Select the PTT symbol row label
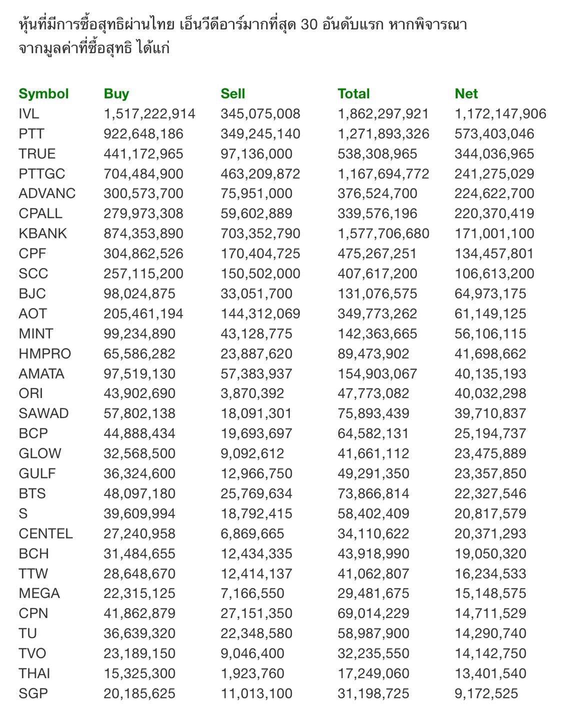The image size is (563, 728). (x=31, y=133)
